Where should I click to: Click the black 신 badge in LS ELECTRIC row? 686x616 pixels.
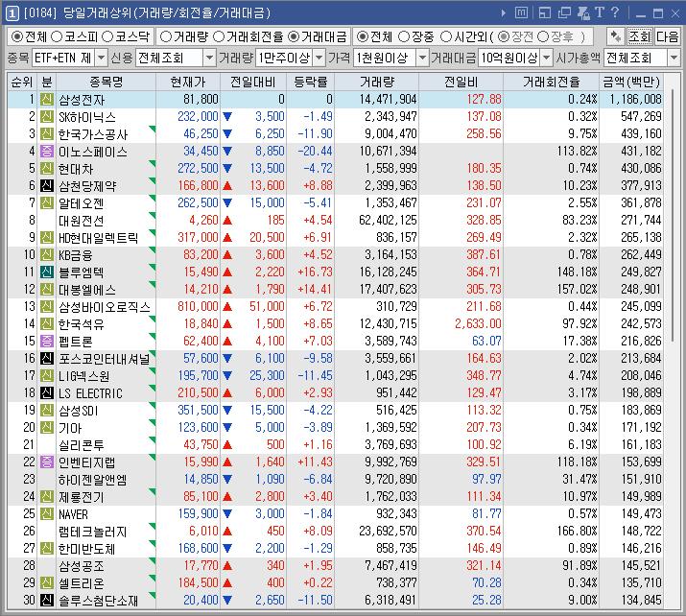pyautogui.click(x=47, y=392)
